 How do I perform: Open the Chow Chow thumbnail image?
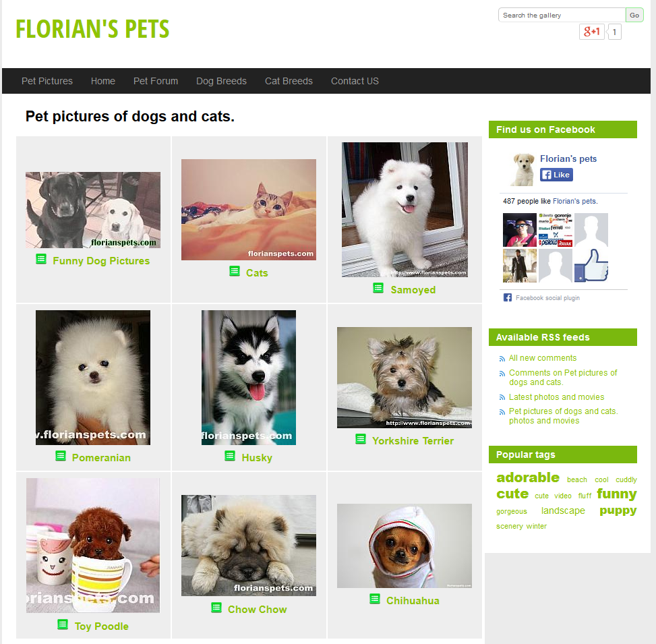point(249,546)
